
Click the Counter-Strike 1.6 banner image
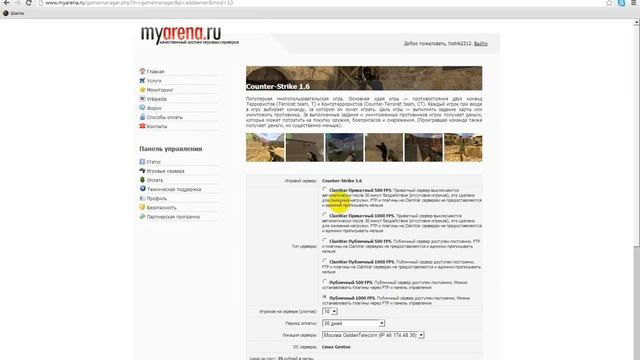tap(364, 78)
